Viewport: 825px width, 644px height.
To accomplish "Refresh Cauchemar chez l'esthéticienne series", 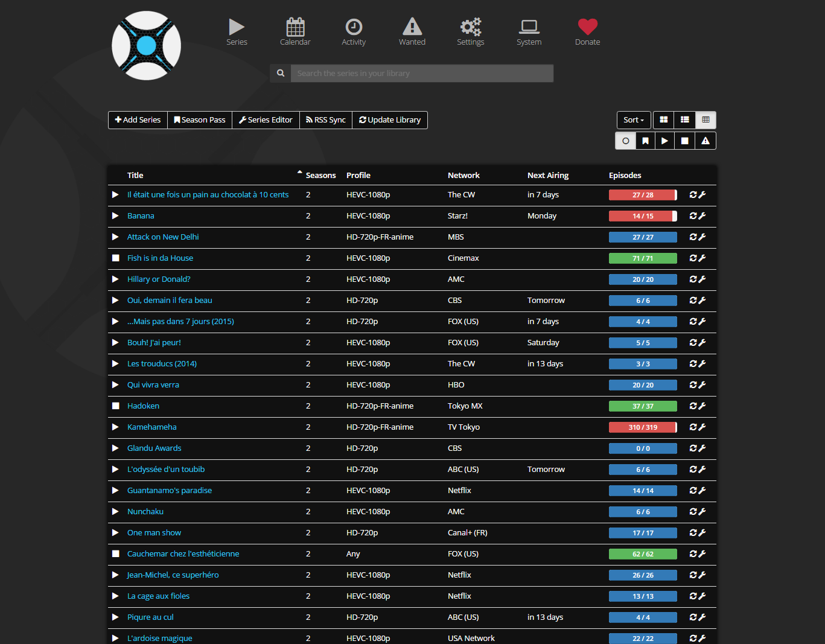I will click(x=693, y=554).
